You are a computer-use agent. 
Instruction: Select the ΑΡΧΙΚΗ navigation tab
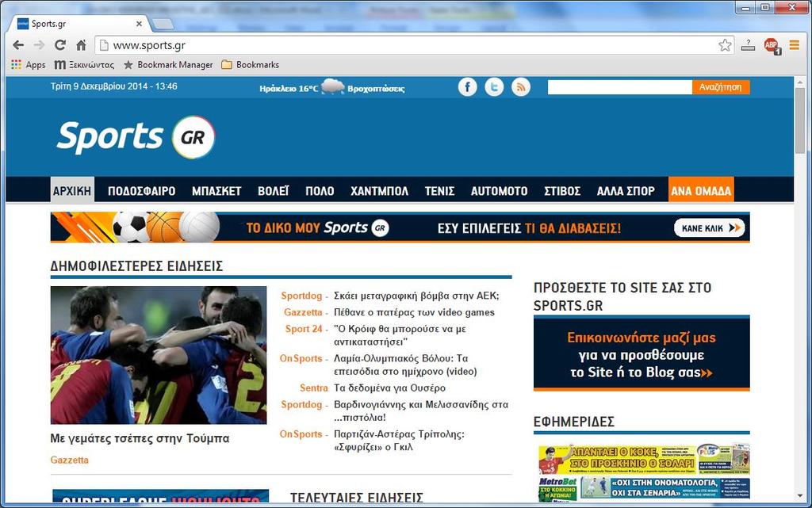click(72, 191)
